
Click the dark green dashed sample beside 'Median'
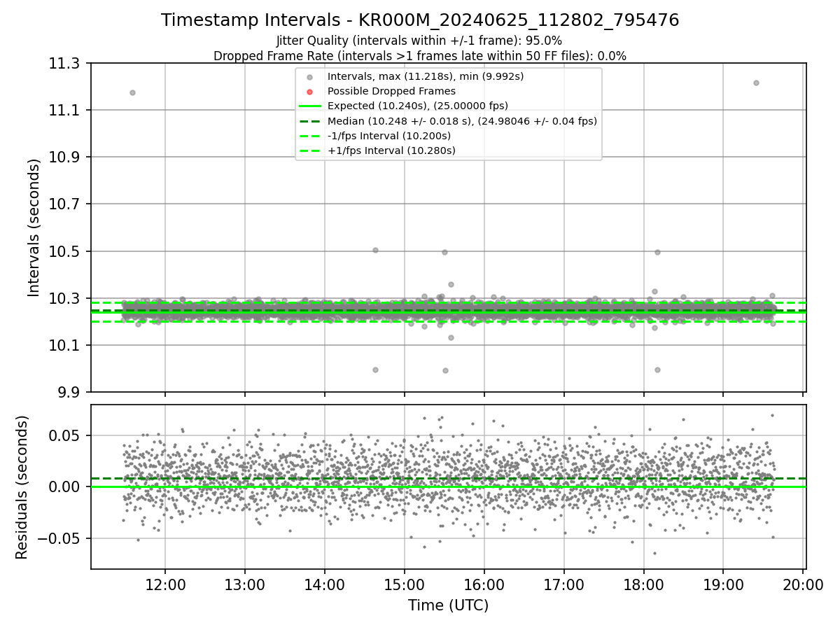point(309,121)
